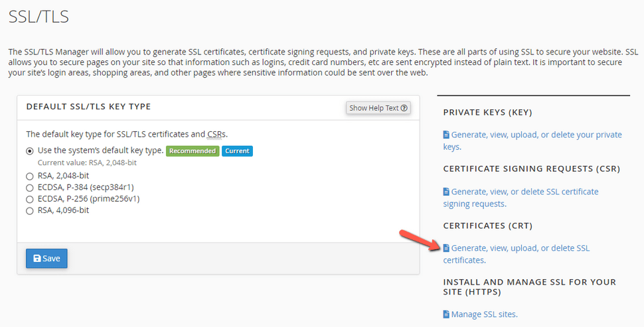Show the help text for key type
The width and height of the screenshot is (644, 327).
click(x=378, y=108)
